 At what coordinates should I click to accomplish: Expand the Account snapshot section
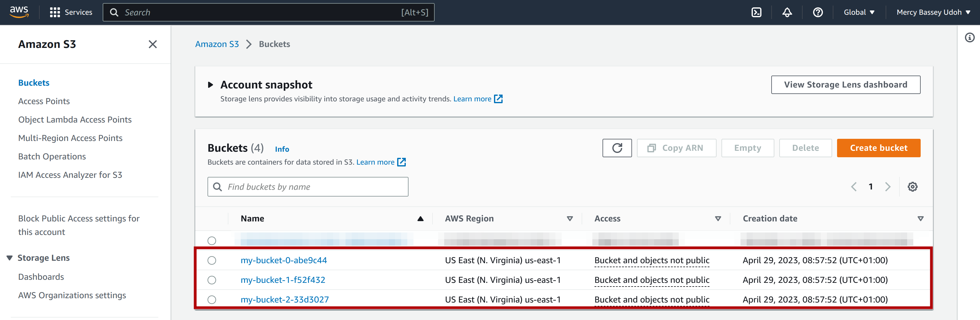click(210, 85)
